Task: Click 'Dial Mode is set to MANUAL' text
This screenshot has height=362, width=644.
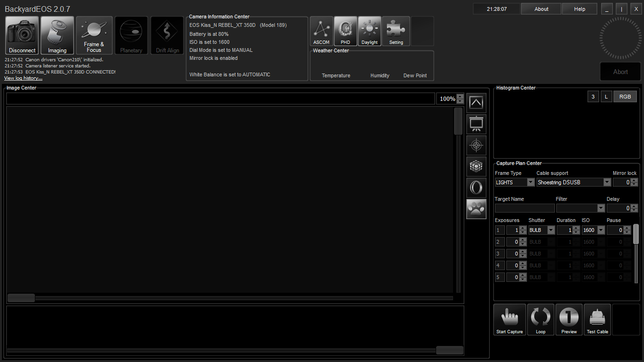Action: tap(221, 50)
